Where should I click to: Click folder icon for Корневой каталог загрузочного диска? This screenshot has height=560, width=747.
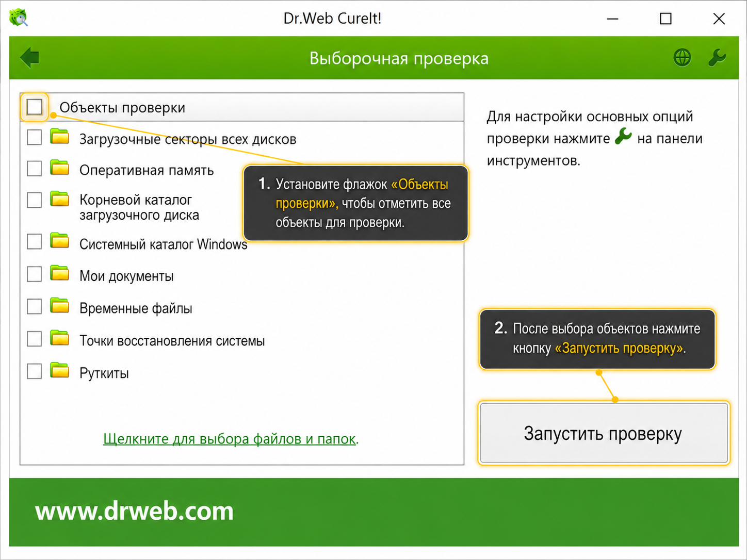pyautogui.click(x=60, y=199)
